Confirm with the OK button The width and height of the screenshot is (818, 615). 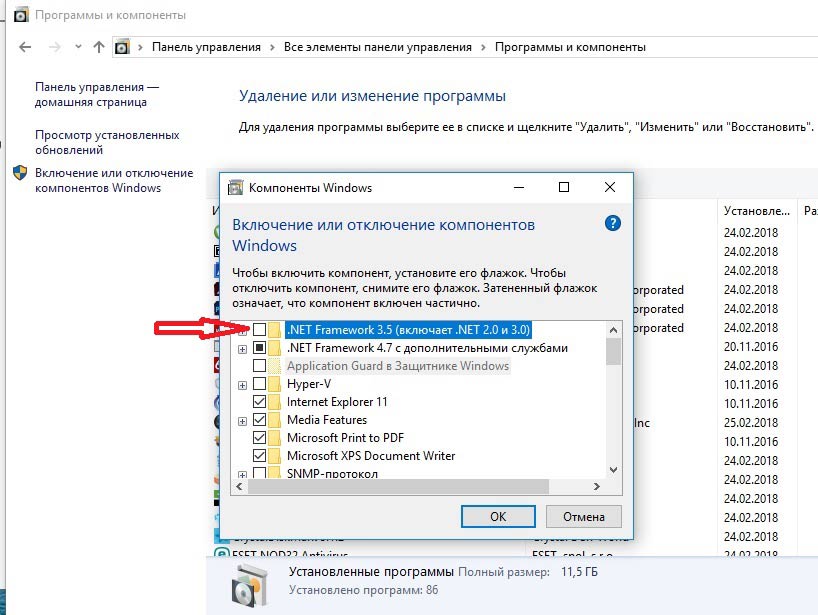[x=498, y=516]
